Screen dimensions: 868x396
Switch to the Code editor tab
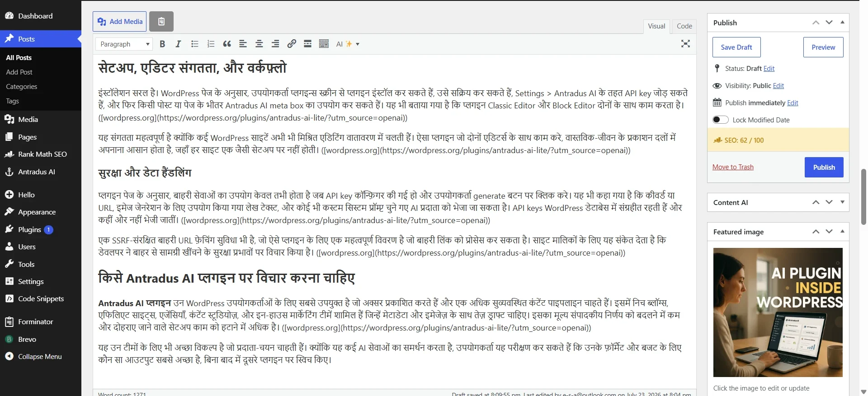[684, 26]
